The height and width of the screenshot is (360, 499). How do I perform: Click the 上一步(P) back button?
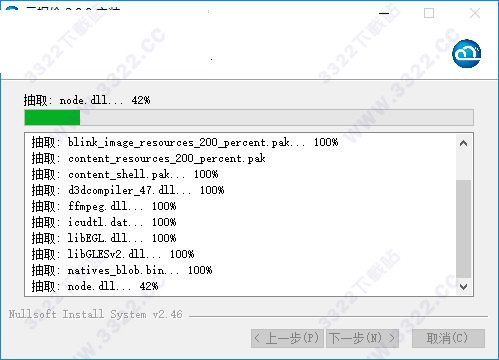coord(287,338)
